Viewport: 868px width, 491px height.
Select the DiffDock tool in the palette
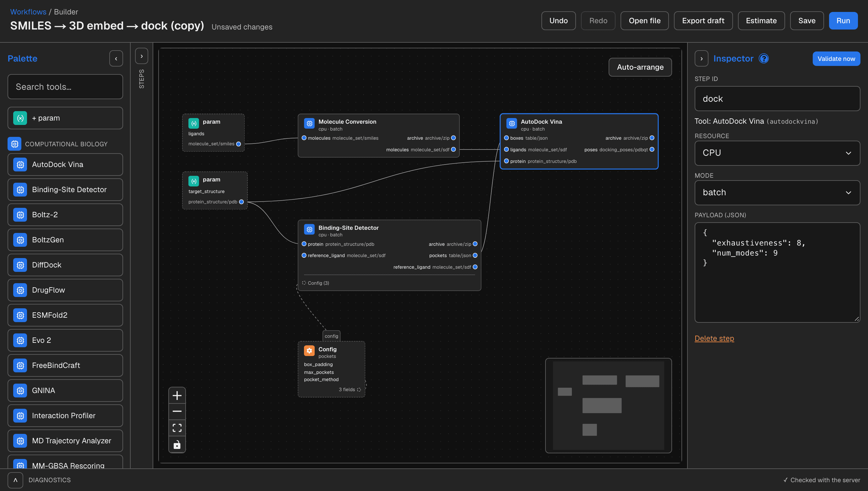click(x=65, y=265)
